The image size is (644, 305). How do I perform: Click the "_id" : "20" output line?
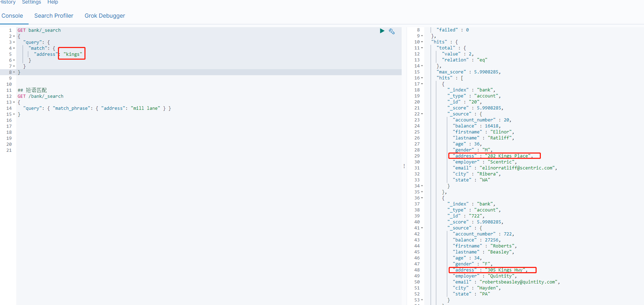(x=465, y=102)
